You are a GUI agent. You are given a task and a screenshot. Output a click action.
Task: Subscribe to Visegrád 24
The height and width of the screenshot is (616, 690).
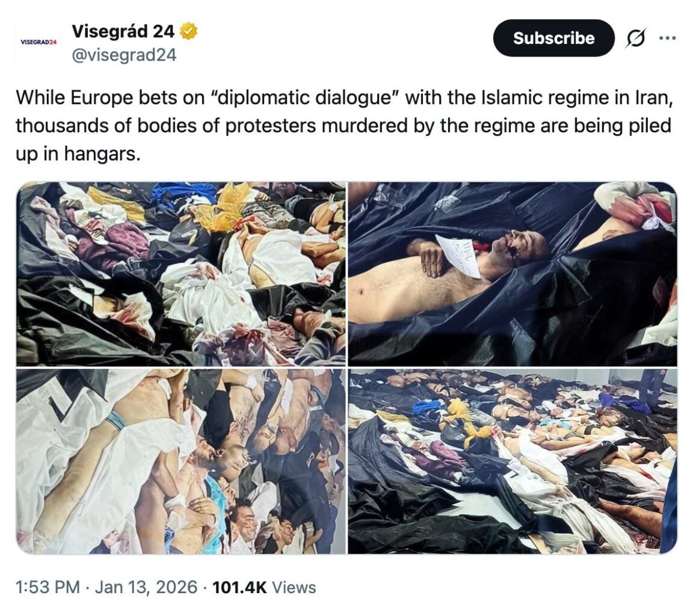(553, 38)
